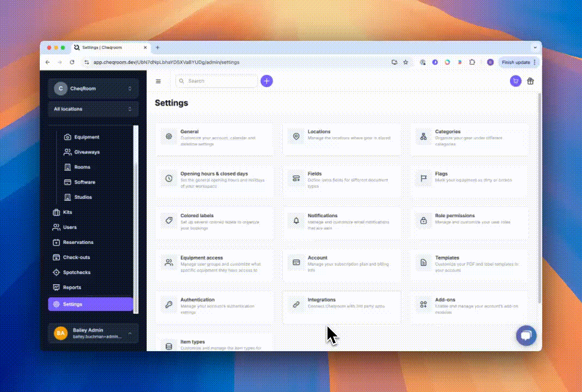This screenshot has height=392, width=582.
Task: Click the Settings page vertical scrollbar
Action: click(539, 198)
